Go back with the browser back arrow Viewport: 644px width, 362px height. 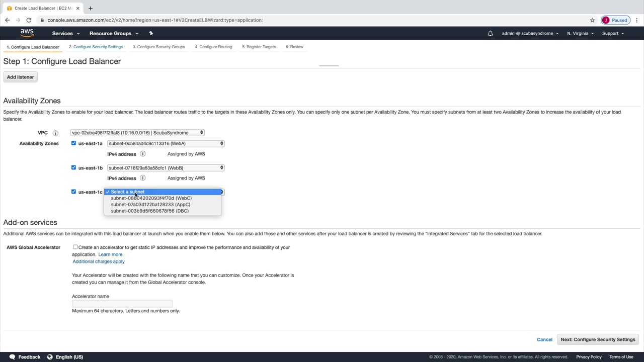click(7, 20)
